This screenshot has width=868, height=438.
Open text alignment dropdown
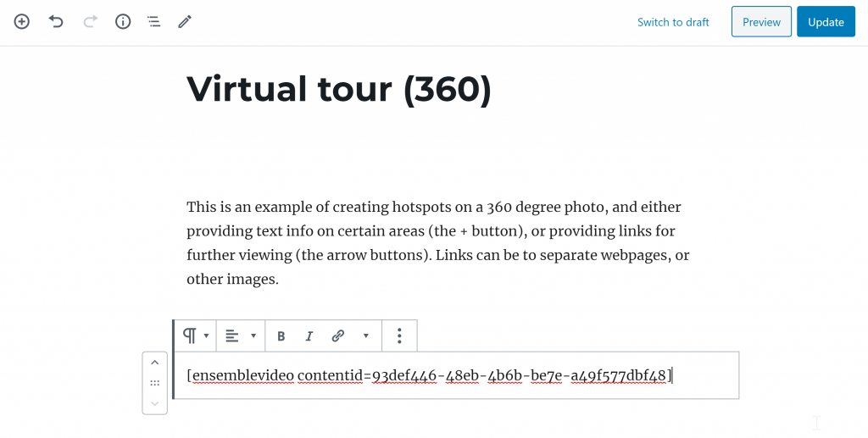click(240, 335)
